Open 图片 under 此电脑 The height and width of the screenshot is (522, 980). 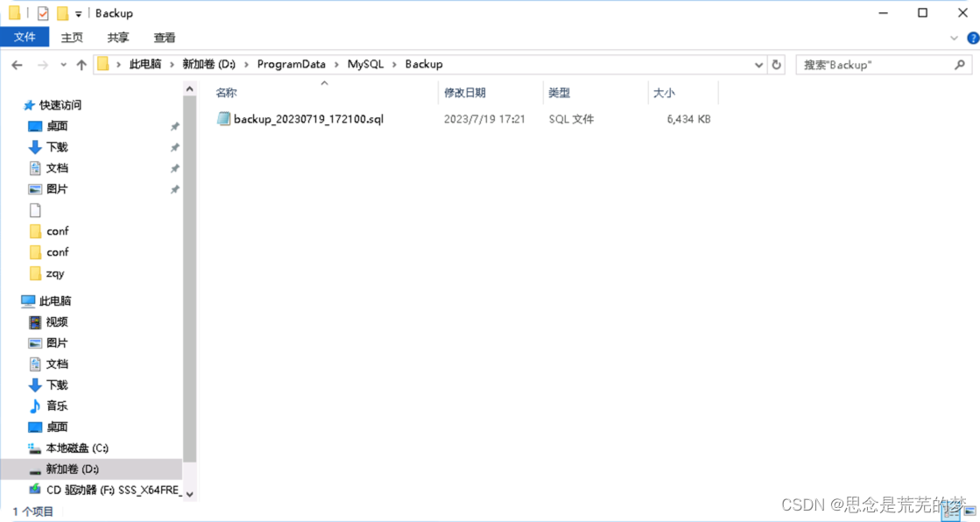[x=57, y=342]
